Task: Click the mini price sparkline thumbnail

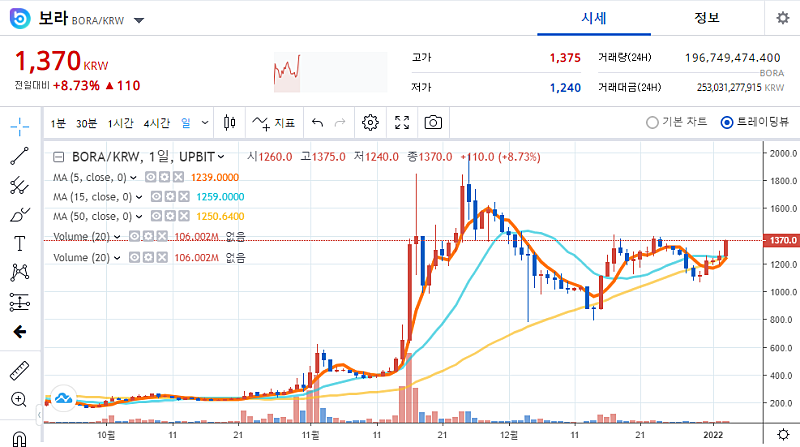Action: tap(330, 72)
